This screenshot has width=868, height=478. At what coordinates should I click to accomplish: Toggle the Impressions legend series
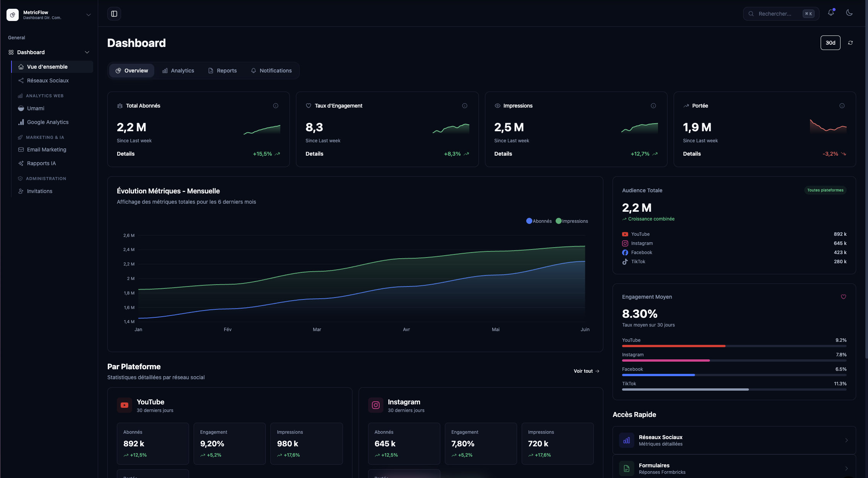point(572,221)
